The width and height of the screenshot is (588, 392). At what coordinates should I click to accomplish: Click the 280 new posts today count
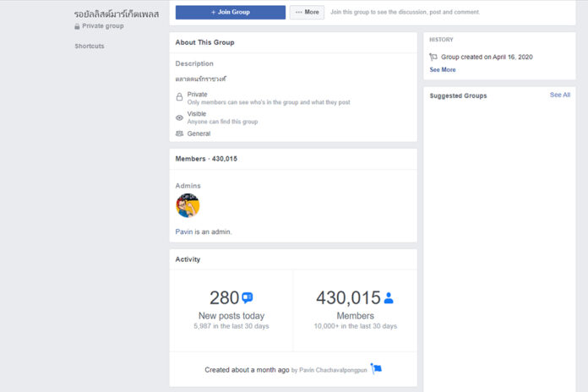(x=224, y=298)
